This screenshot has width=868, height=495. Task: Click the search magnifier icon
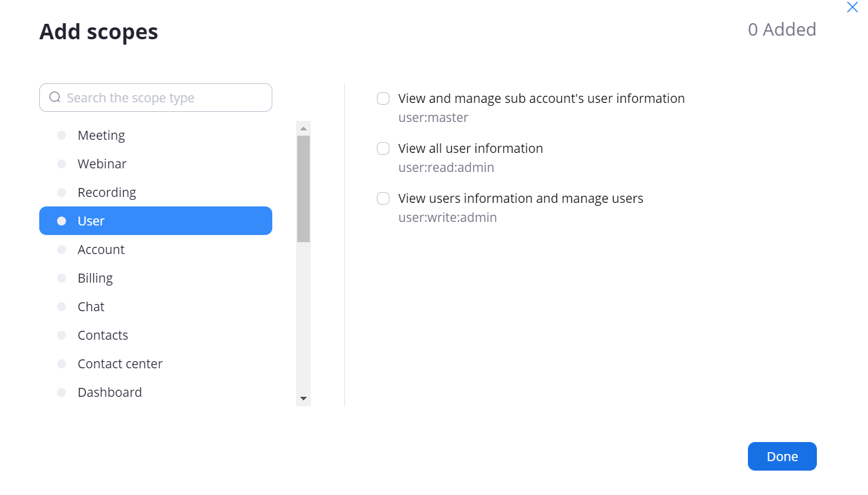click(55, 98)
